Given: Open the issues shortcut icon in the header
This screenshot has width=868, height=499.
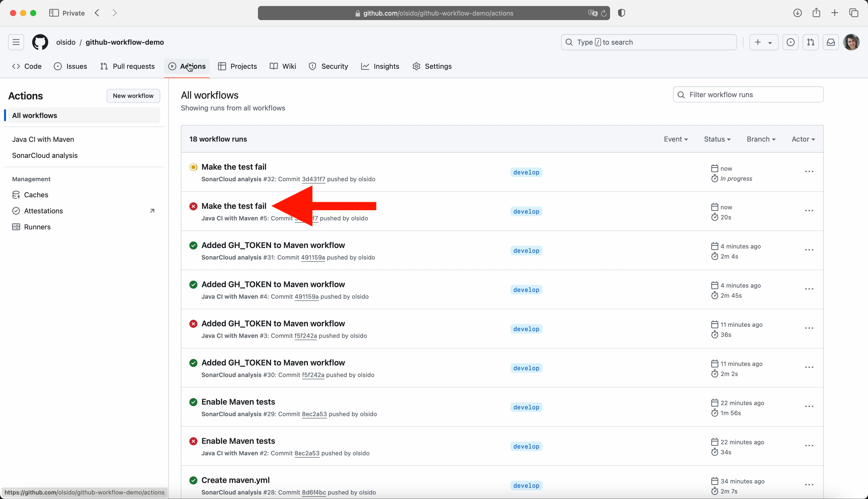Looking at the screenshot, I should click(791, 42).
